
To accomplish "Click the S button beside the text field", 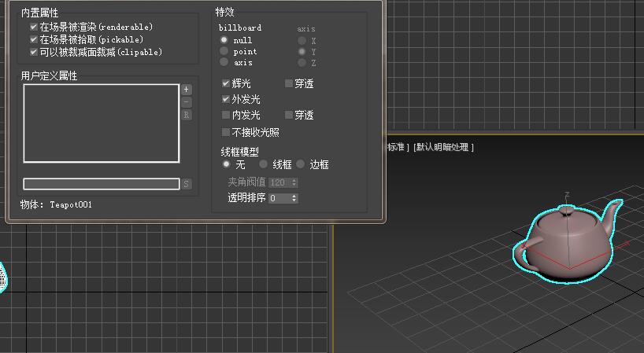I will 187,184.
